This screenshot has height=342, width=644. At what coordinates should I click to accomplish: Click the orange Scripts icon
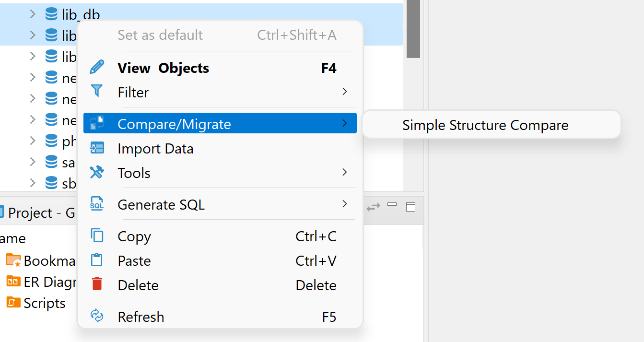click(x=13, y=303)
